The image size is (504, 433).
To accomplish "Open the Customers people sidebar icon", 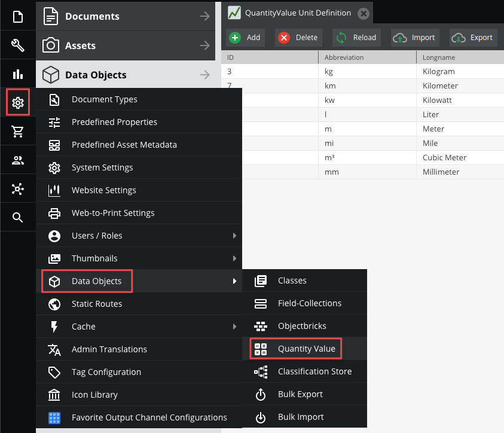I will click(18, 160).
